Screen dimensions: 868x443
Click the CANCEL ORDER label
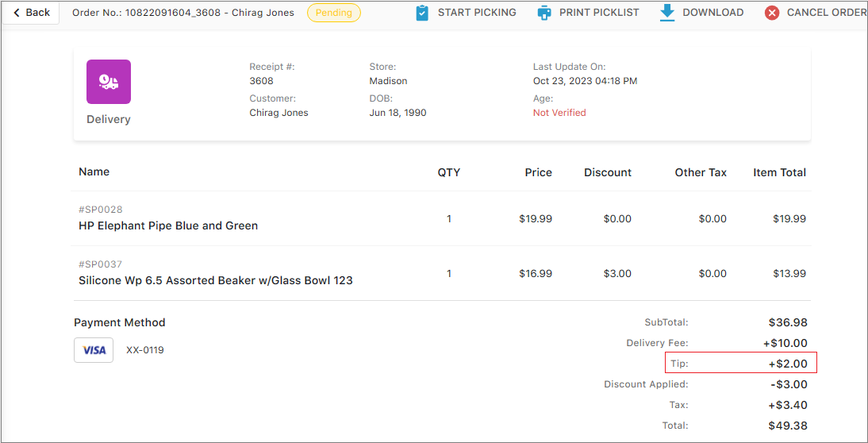point(826,13)
